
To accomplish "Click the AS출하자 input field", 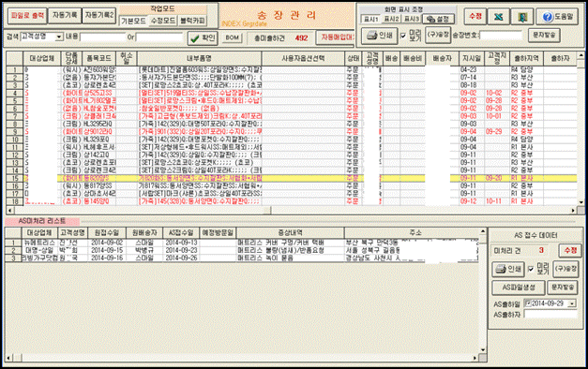I will coord(550,315).
